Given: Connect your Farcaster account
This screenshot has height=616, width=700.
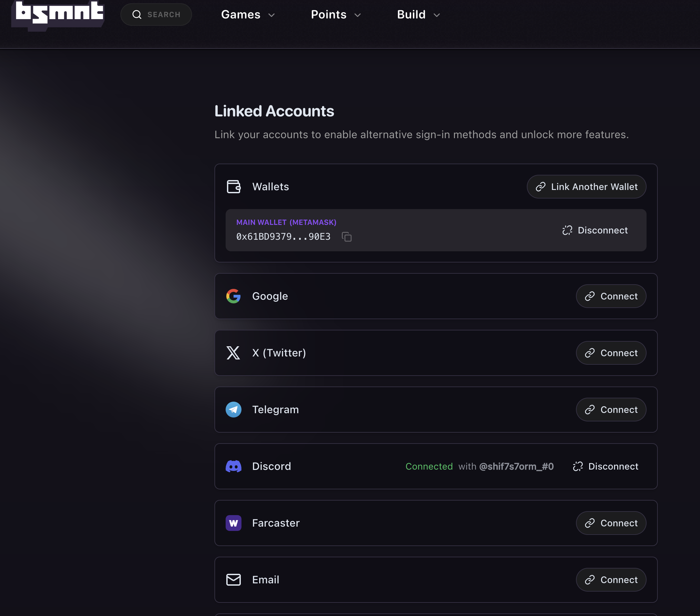Looking at the screenshot, I should [611, 523].
